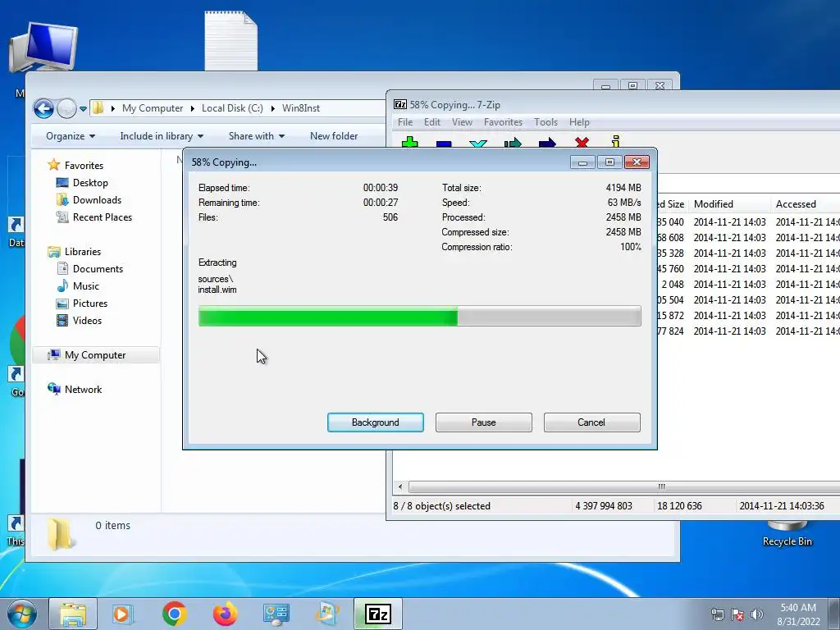The width and height of the screenshot is (840, 630).
Task: Cancel the copying operation
Action: pos(591,422)
